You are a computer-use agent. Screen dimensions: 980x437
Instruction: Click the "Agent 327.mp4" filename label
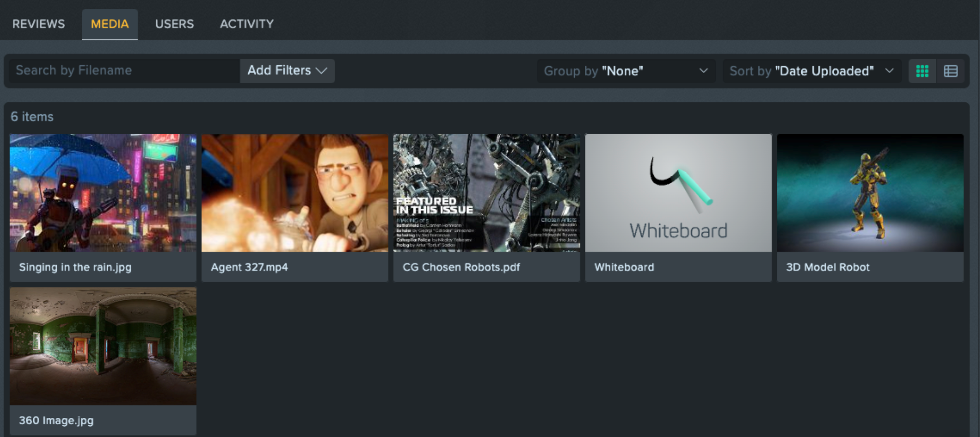click(249, 267)
